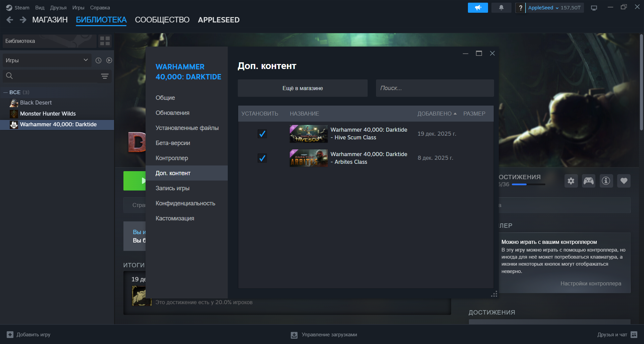Click the Ещё в магазине button
The width and height of the screenshot is (644, 344).
[x=303, y=88]
